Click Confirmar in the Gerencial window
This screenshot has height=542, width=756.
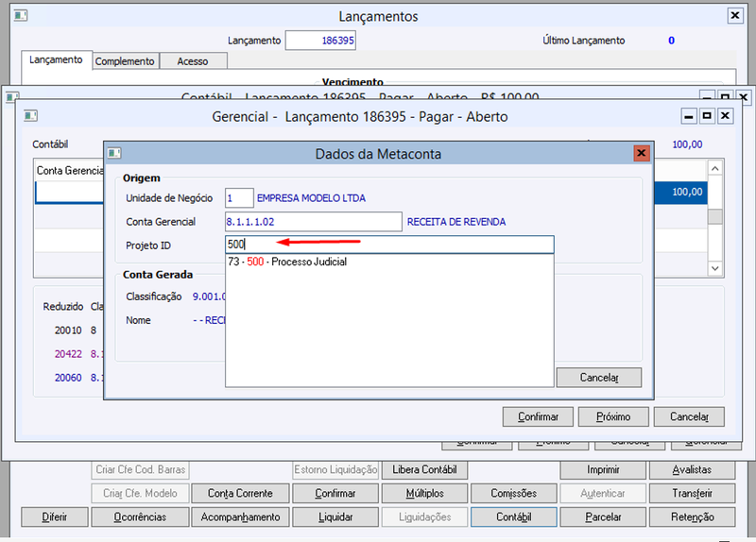(x=538, y=416)
